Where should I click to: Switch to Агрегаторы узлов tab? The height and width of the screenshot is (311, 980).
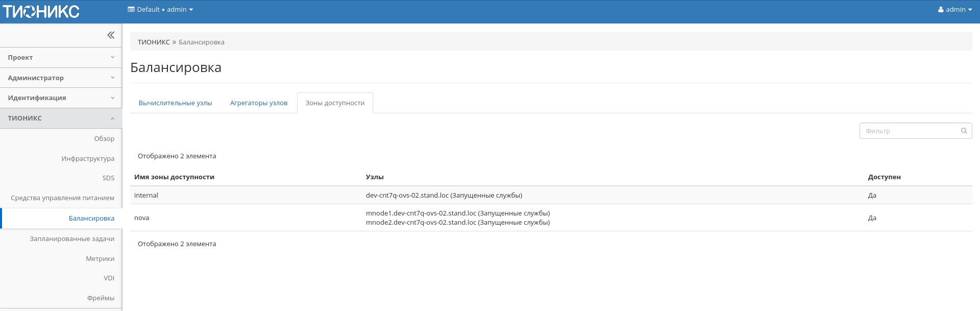pyautogui.click(x=259, y=103)
